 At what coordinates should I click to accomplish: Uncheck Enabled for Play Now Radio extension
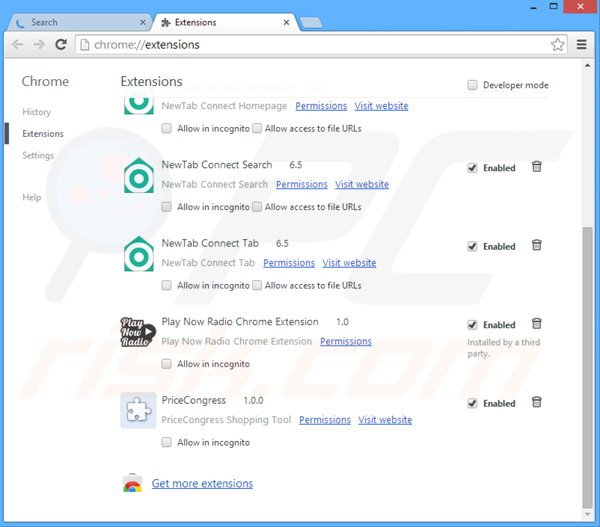(x=472, y=325)
